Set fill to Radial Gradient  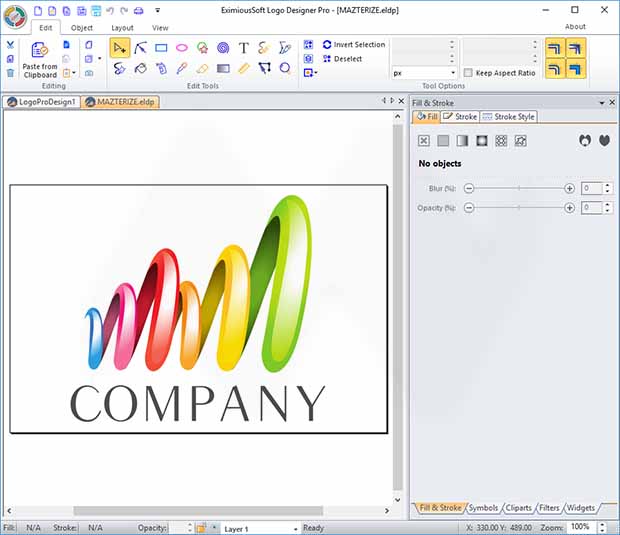(x=482, y=141)
